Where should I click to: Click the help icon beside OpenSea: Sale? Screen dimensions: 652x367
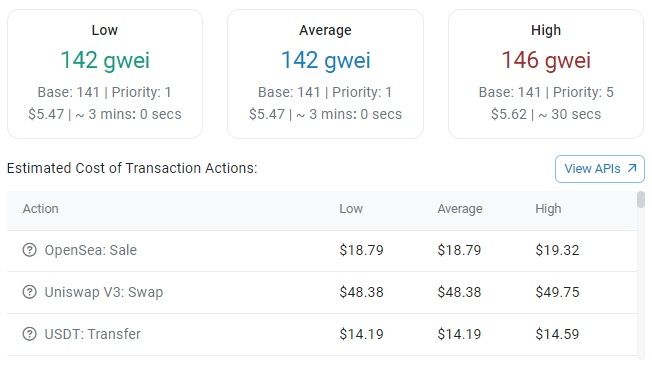(x=30, y=250)
